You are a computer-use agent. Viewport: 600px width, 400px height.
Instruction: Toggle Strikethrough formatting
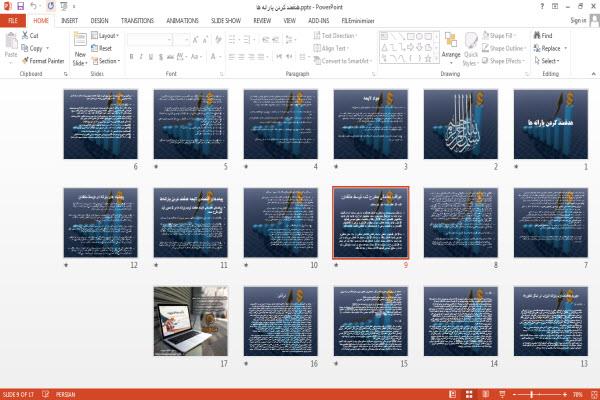tap(170, 57)
